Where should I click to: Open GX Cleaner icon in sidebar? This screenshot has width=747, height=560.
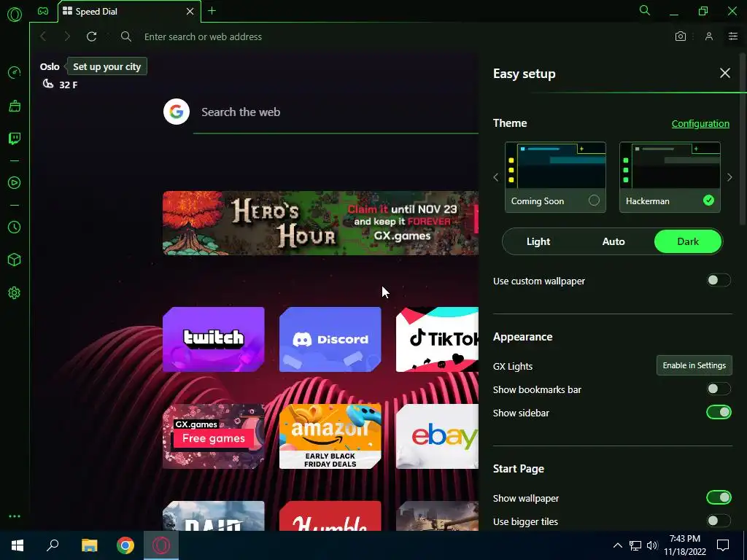[15, 106]
